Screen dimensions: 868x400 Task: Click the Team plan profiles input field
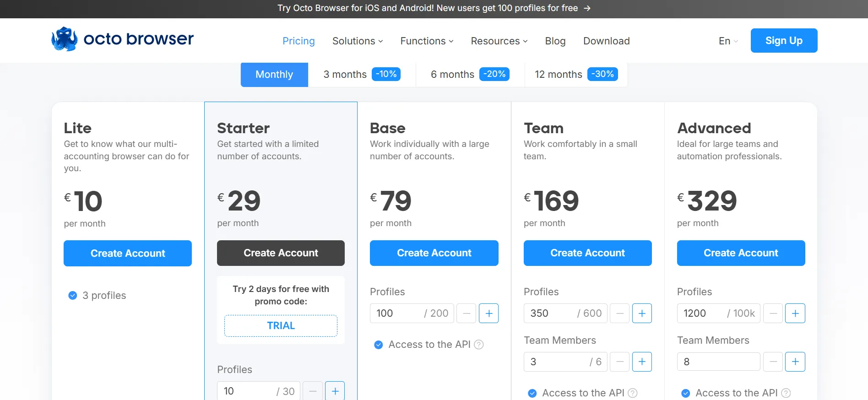(x=565, y=314)
